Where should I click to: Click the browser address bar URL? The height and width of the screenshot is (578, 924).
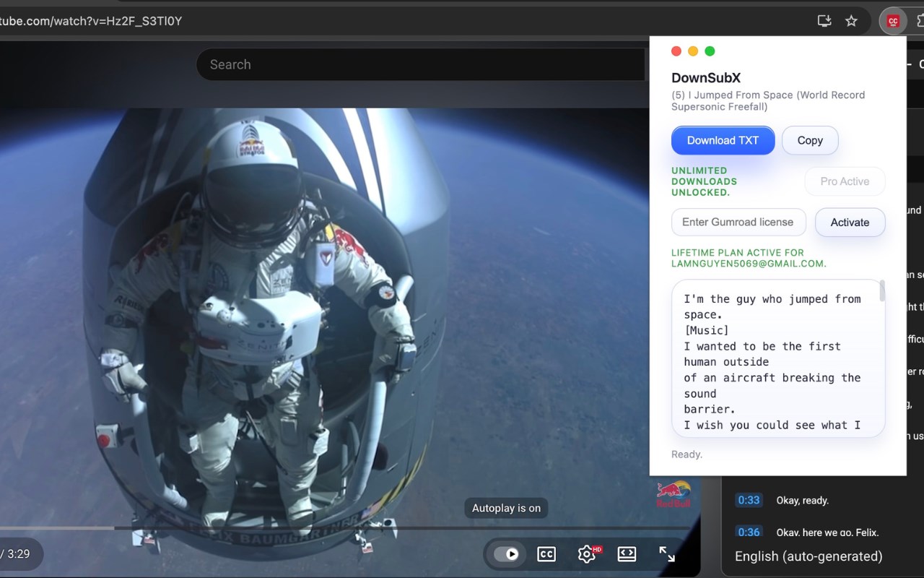coord(91,21)
